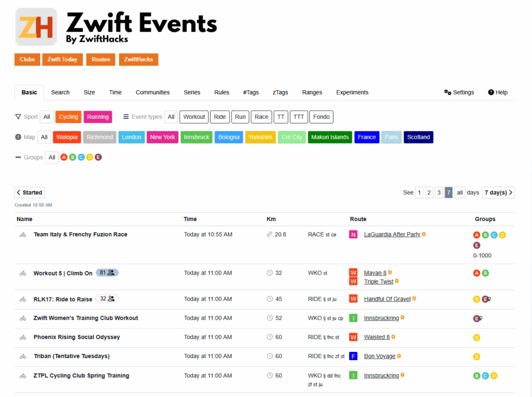Switch to the Search tab
Image resolution: width=532 pixels, height=397 pixels.
point(60,92)
